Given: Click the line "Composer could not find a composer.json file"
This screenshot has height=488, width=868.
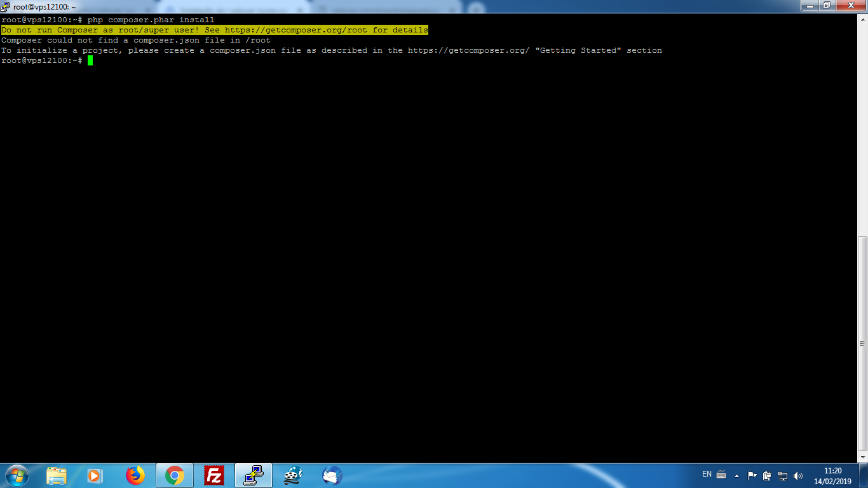Looking at the screenshot, I should pos(136,40).
